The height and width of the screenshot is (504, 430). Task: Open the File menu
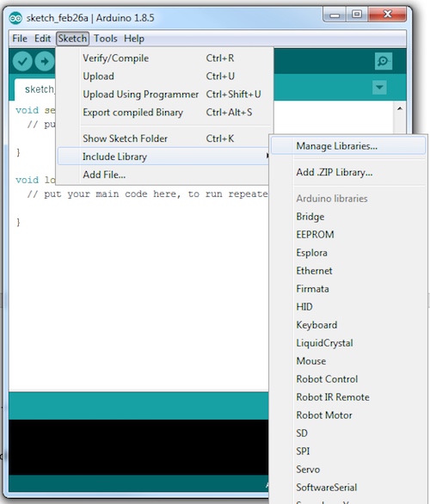(x=20, y=39)
